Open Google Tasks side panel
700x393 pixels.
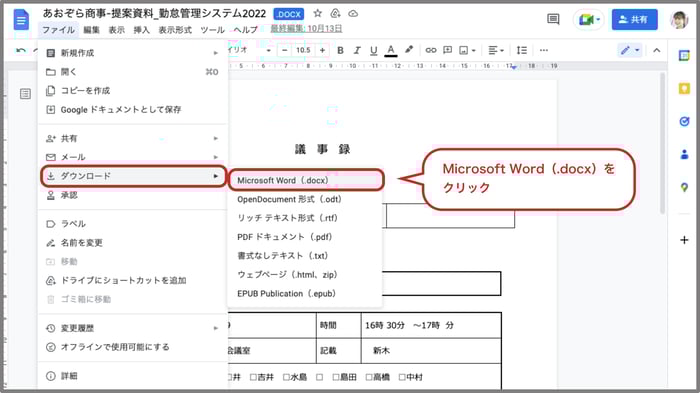[x=684, y=121]
